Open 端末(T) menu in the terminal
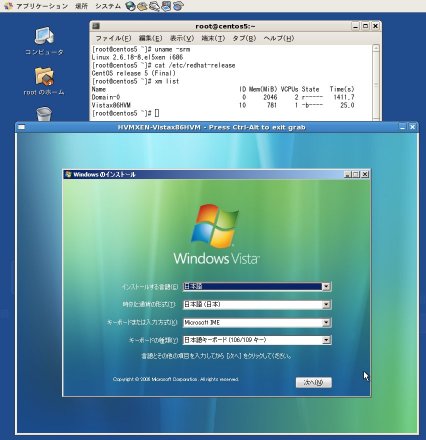 213,38
